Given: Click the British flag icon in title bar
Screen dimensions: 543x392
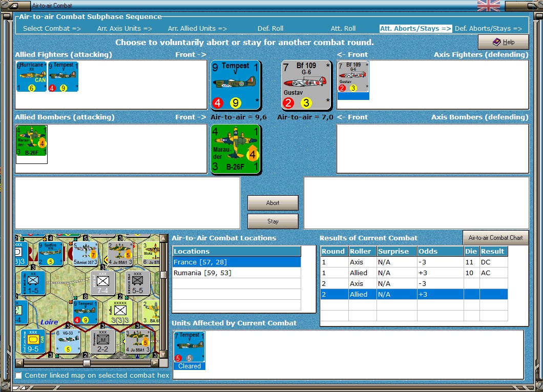Looking at the screenshot, I should click(x=488, y=6).
